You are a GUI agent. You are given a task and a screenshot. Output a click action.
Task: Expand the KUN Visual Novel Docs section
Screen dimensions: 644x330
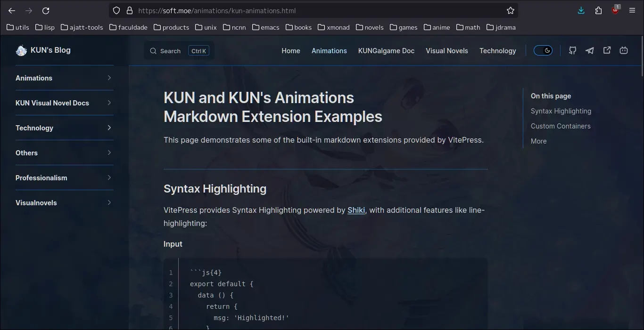click(x=65, y=103)
